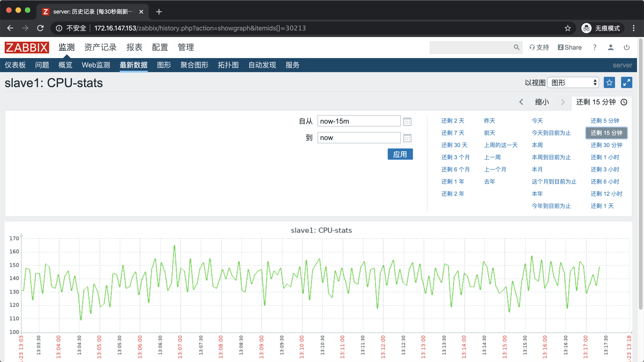Switch to the 图形 submenu tab
Image resolution: width=644 pixels, height=362 pixels.
point(164,65)
